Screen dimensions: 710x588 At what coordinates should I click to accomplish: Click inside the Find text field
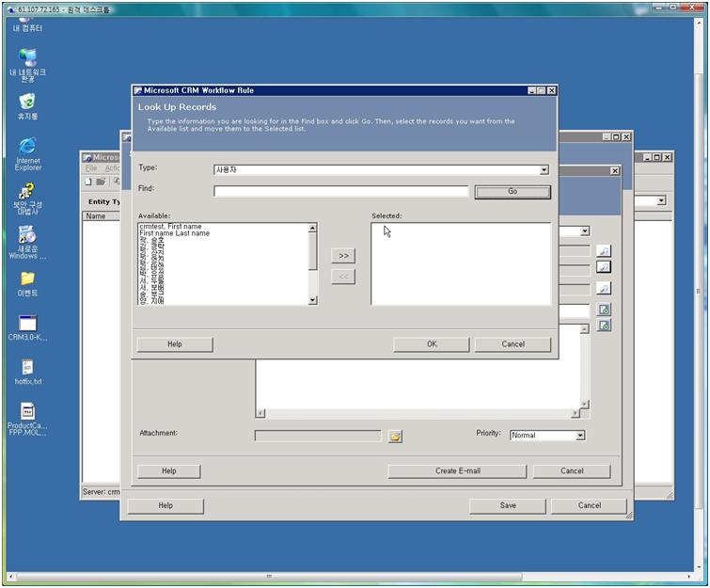pyautogui.click(x=341, y=191)
